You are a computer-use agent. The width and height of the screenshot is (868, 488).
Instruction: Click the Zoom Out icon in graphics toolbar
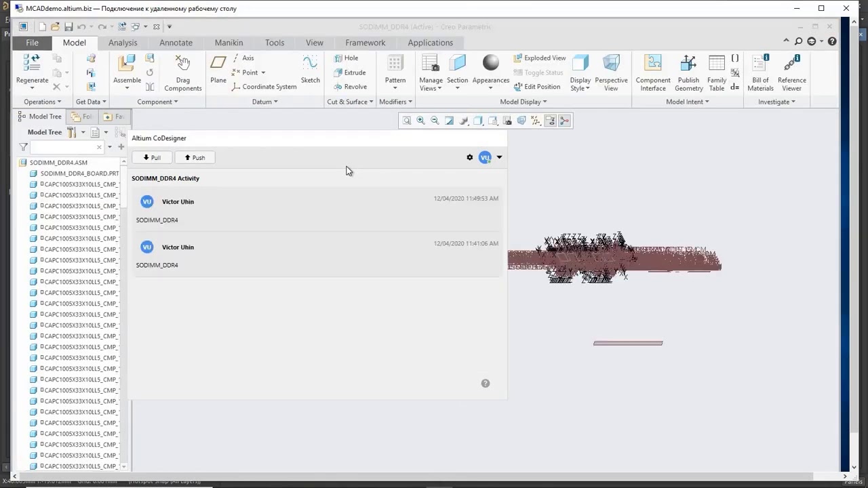click(435, 121)
